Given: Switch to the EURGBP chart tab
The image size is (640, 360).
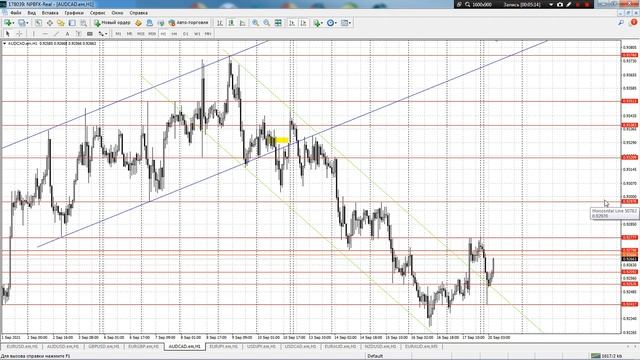Looking at the screenshot, I should click(144, 347).
